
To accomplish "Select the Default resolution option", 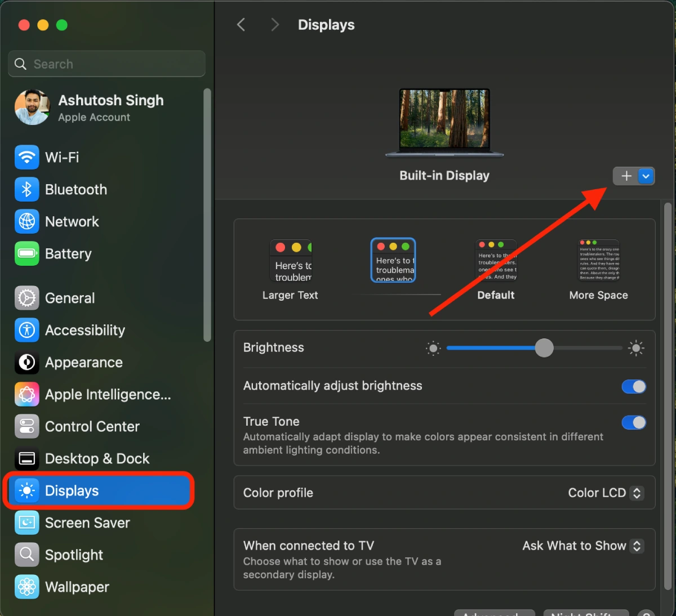I will [496, 270].
